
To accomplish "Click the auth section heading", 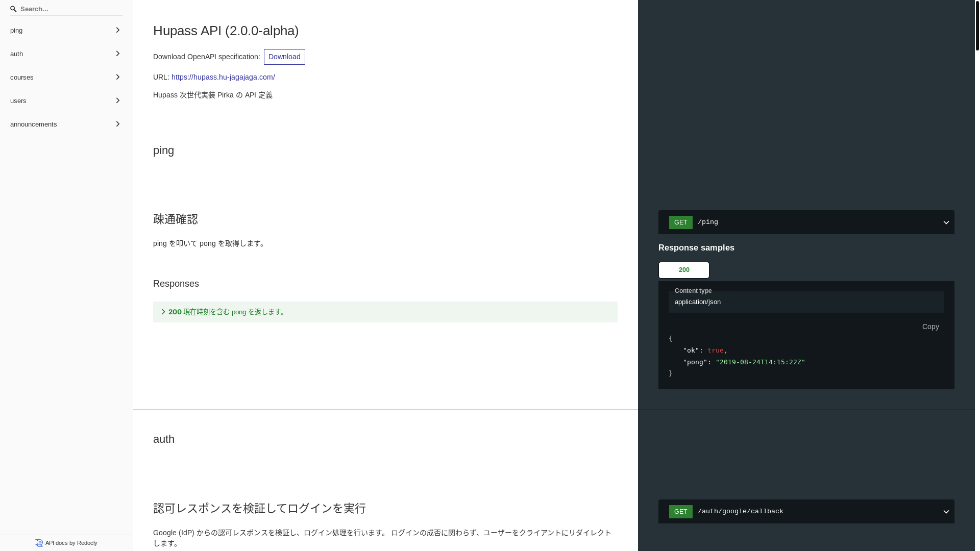I will [164, 439].
